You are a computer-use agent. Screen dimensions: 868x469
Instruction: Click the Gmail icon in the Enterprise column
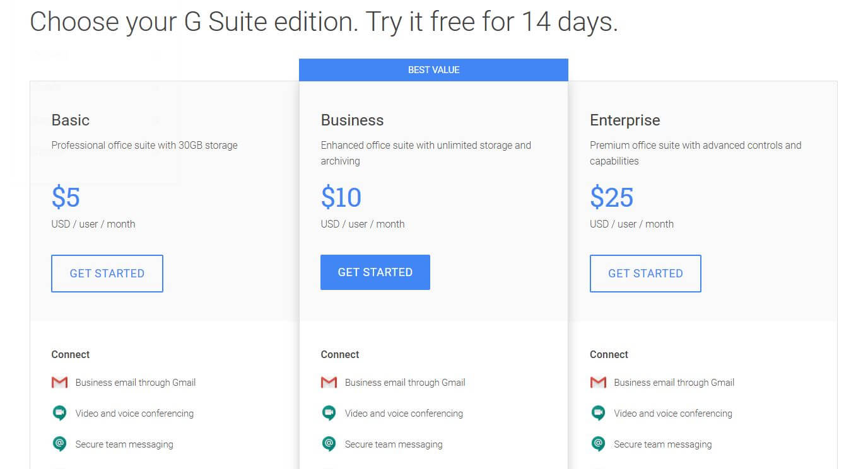[x=598, y=382]
